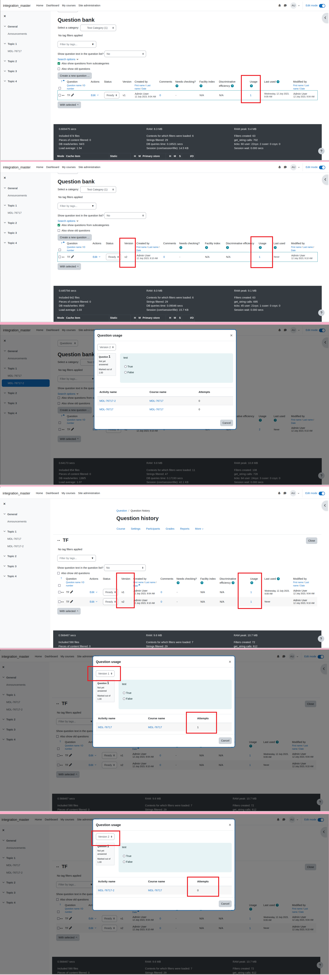Viewport: 329px width, 980px height.
Task: Open Discriminative efficiency help icon in topmost Question bank
Action: (232, 86)
